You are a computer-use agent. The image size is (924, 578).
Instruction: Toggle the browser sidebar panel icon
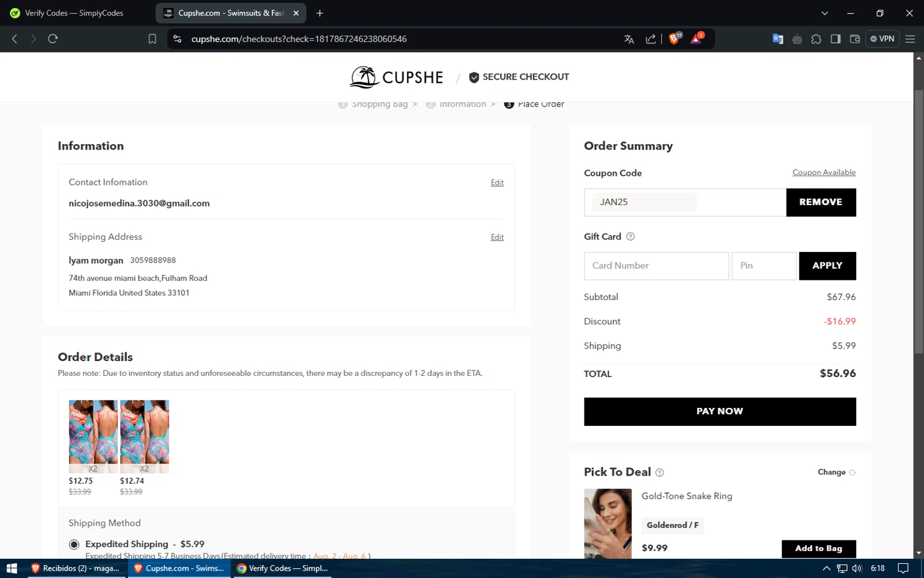click(x=835, y=39)
